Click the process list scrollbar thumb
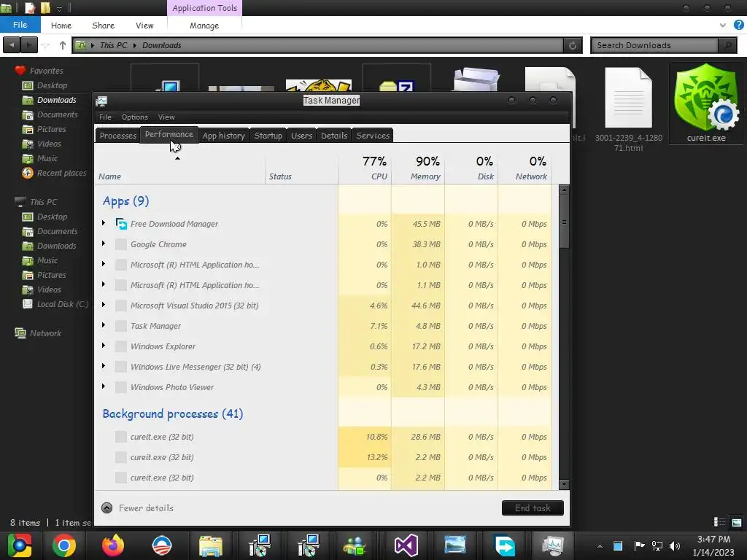 coord(564,222)
